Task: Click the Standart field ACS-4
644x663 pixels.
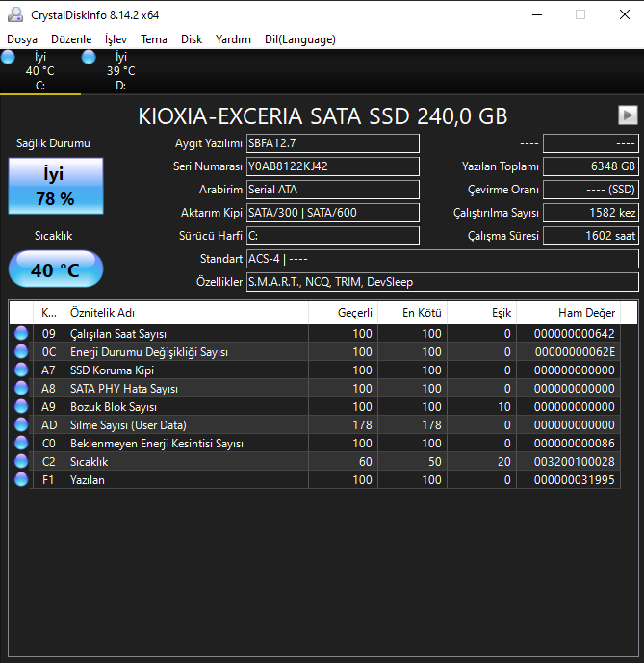Action: (x=443, y=258)
